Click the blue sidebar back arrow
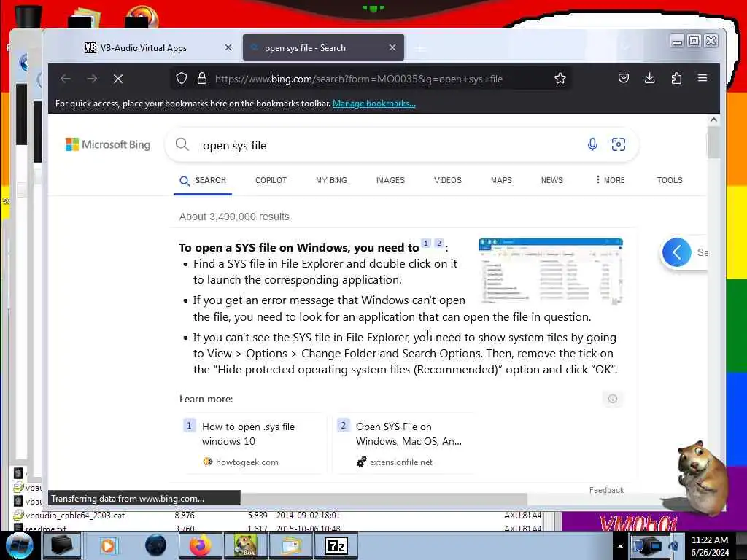 [676, 252]
